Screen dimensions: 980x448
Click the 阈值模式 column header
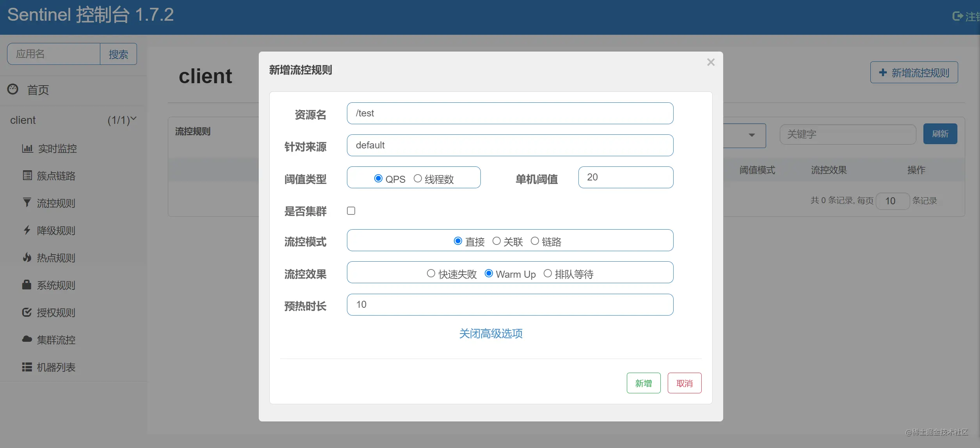click(757, 170)
